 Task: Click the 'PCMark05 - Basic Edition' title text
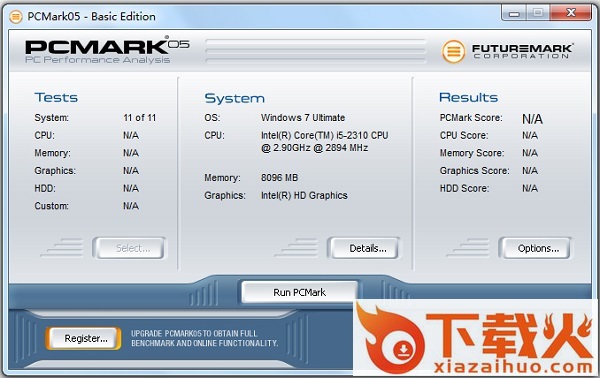click(x=91, y=16)
